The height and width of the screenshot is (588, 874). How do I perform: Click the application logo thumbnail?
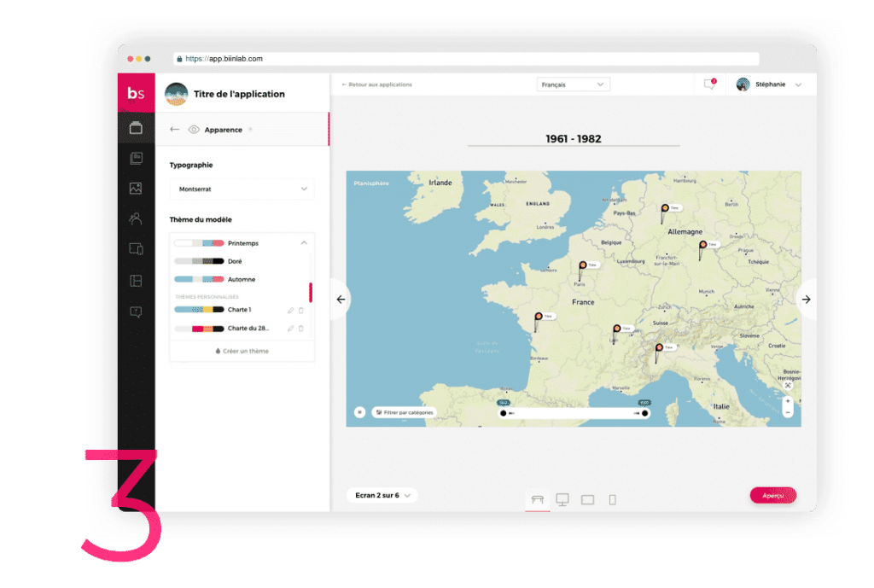[x=176, y=94]
